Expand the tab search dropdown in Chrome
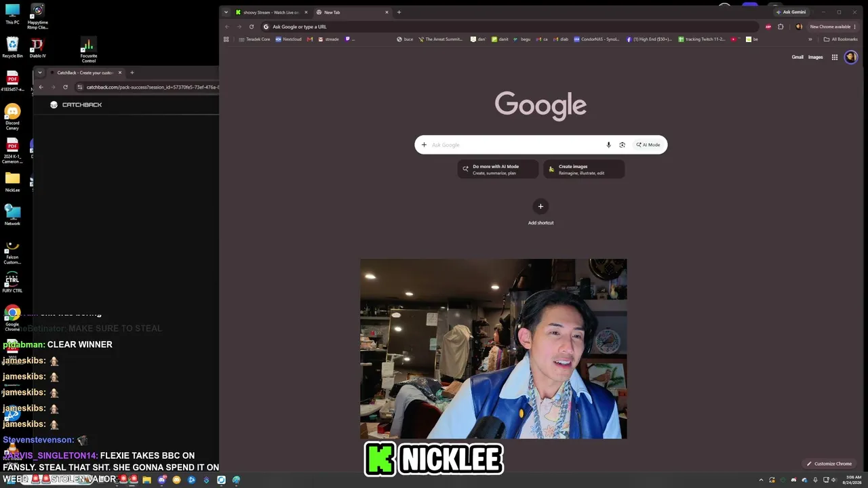 [x=226, y=12]
